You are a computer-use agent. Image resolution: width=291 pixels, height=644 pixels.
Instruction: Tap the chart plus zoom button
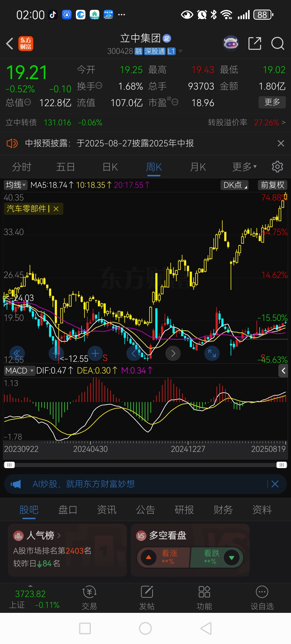[95, 353]
